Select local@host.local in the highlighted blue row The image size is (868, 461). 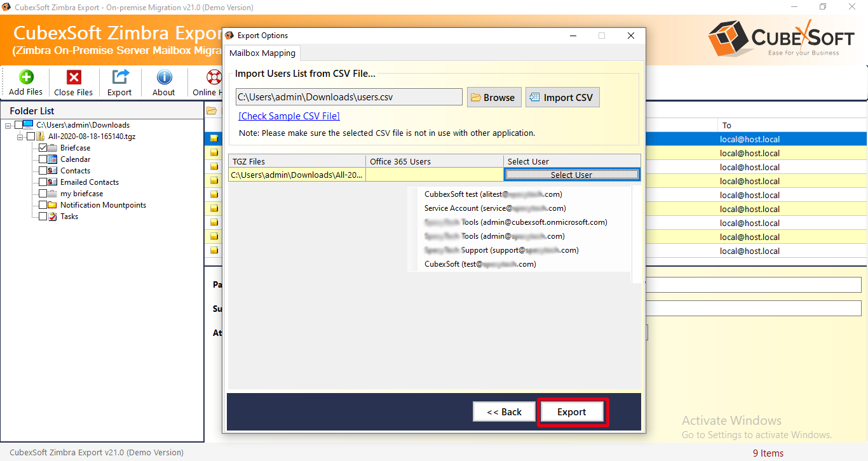click(750, 139)
